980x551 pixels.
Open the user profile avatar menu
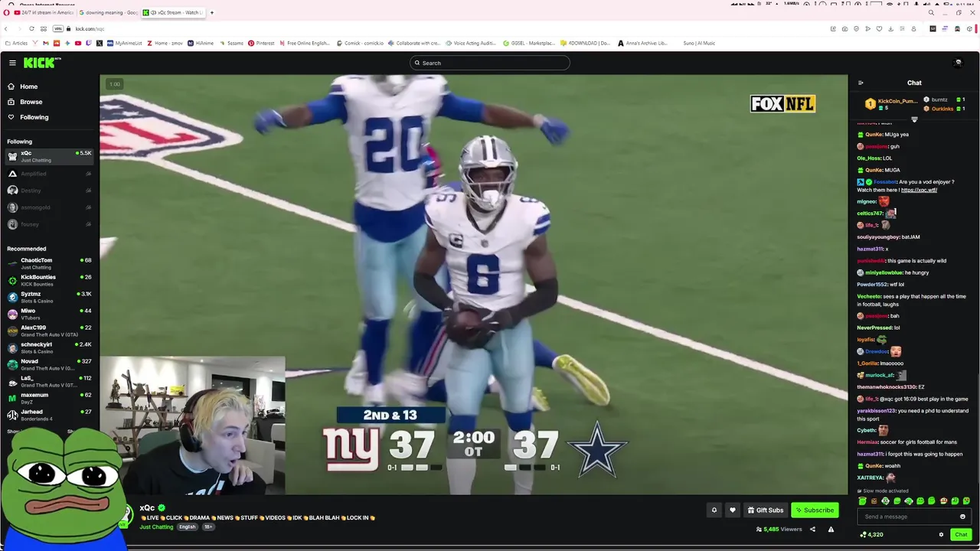[x=958, y=63]
